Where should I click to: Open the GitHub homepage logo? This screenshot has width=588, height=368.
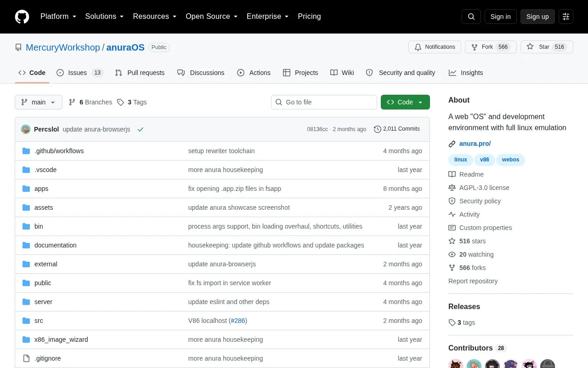22,17
